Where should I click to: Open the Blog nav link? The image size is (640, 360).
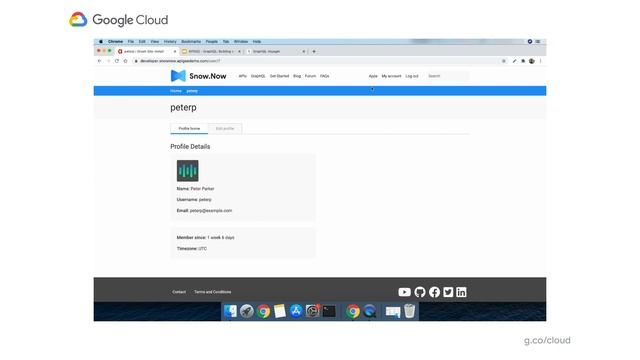tap(297, 76)
